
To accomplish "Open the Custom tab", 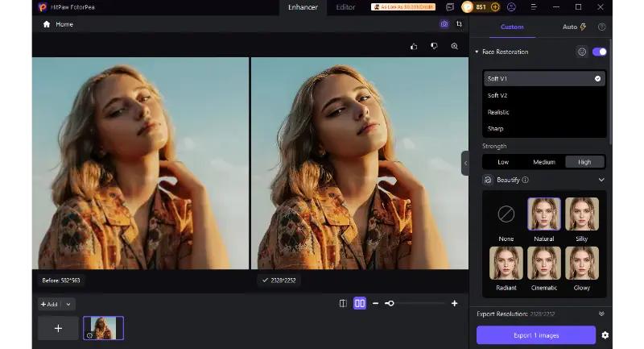I will (x=512, y=27).
